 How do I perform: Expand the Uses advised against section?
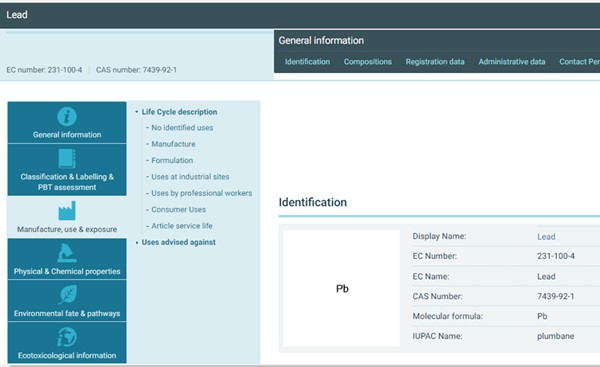point(137,242)
